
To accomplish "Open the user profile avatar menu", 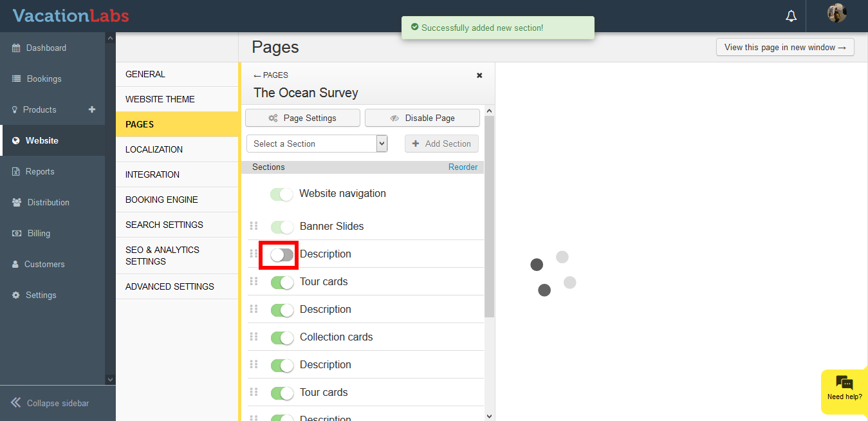I will (x=836, y=14).
